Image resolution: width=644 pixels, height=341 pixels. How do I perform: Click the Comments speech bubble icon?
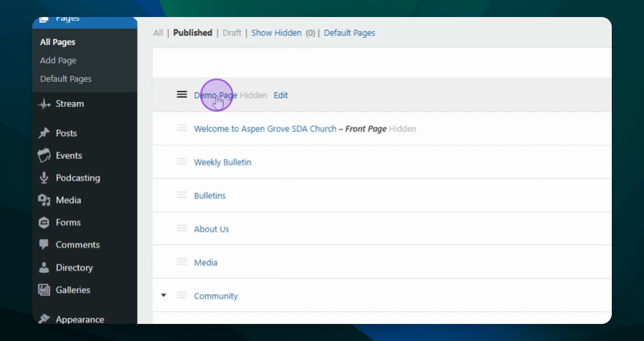44,245
